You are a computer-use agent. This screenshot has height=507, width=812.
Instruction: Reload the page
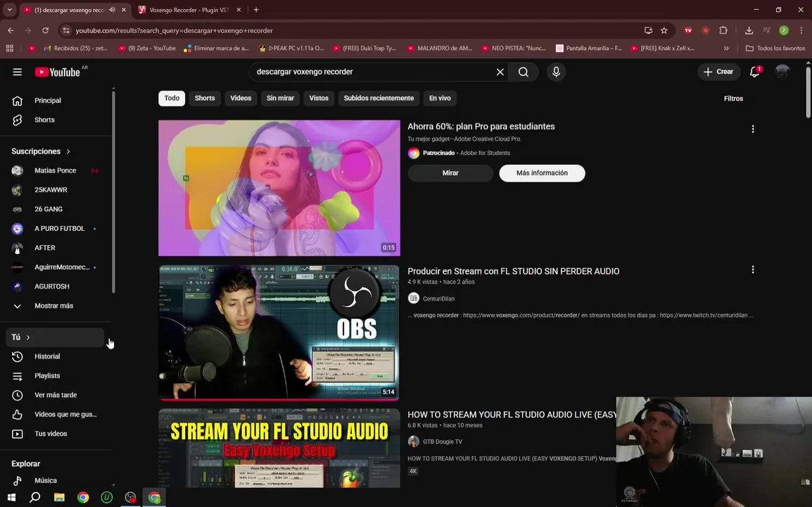point(46,30)
